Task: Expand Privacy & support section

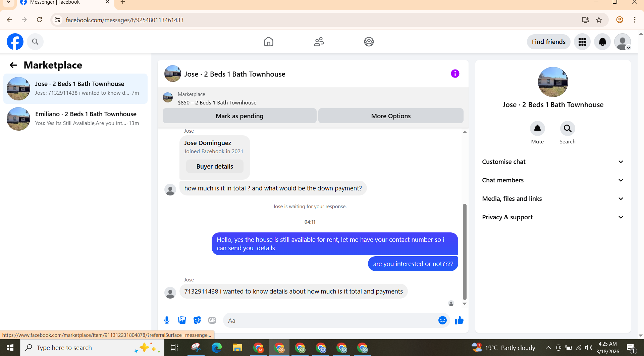Action: (x=553, y=217)
